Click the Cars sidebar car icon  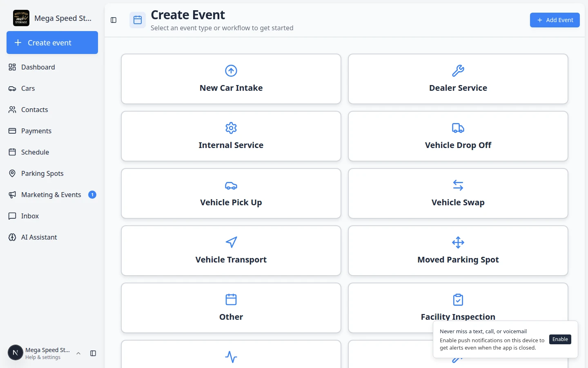[12, 88]
